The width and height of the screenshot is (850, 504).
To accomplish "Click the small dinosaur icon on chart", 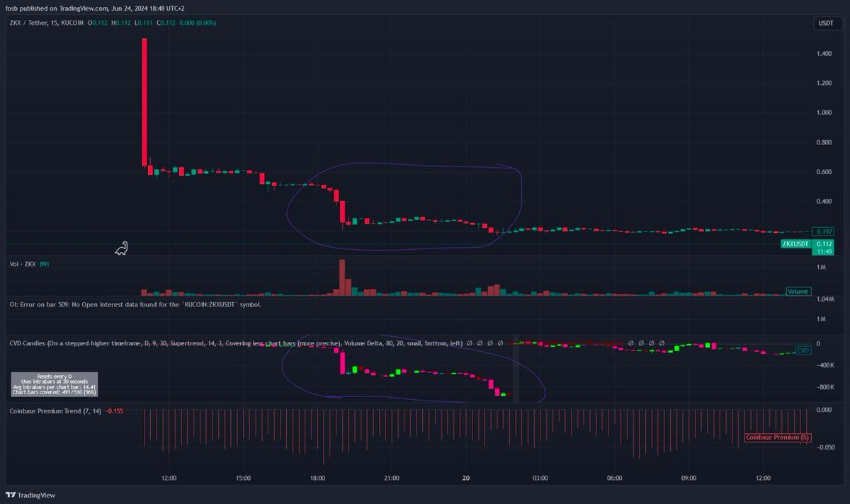I will (x=121, y=248).
